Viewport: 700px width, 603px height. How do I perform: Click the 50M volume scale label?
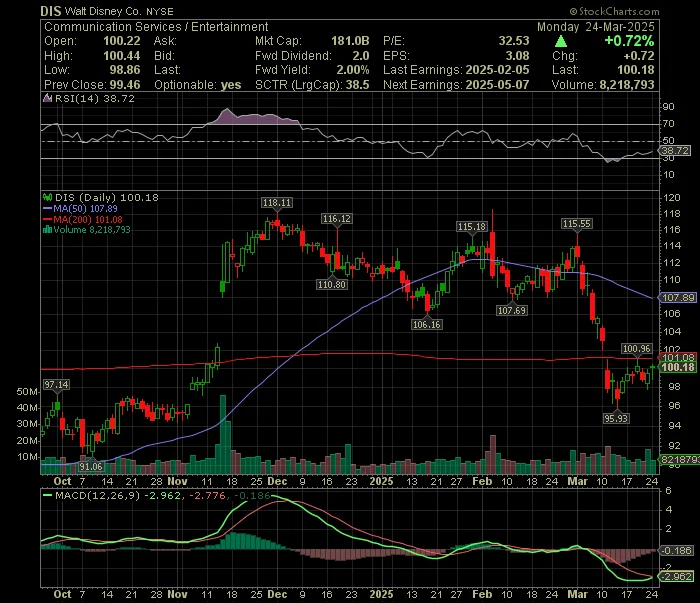(27, 391)
